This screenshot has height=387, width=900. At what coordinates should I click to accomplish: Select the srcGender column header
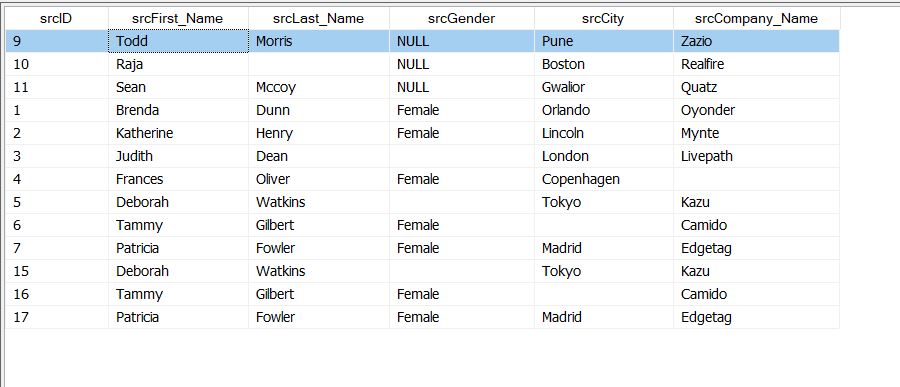(x=461, y=18)
